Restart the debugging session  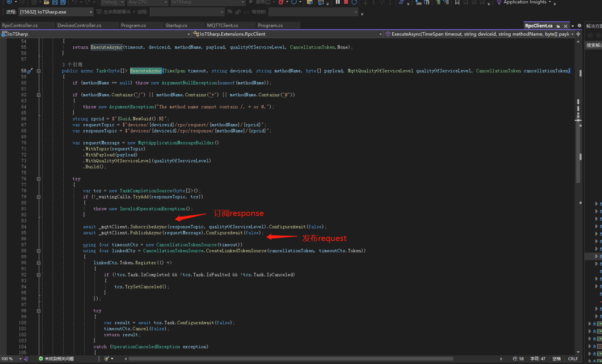tap(354, 3)
